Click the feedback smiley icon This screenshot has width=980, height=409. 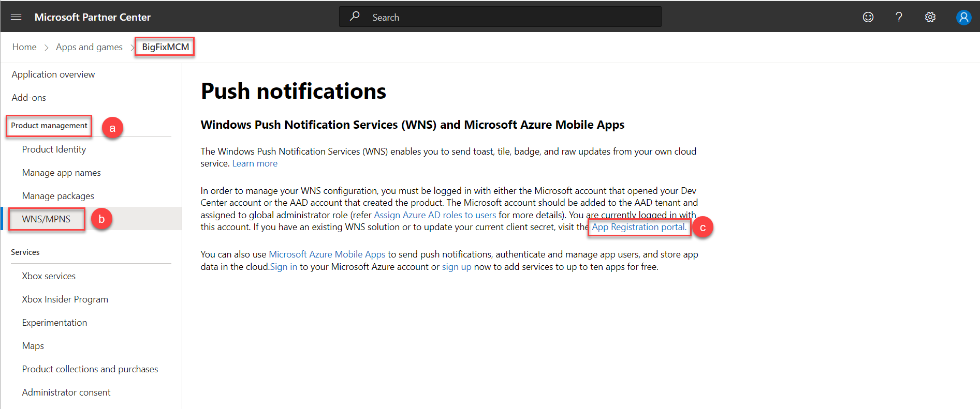(x=868, y=17)
